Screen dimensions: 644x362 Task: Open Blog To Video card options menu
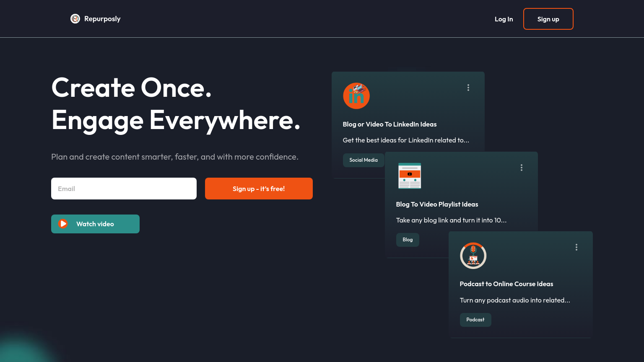(521, 168)
